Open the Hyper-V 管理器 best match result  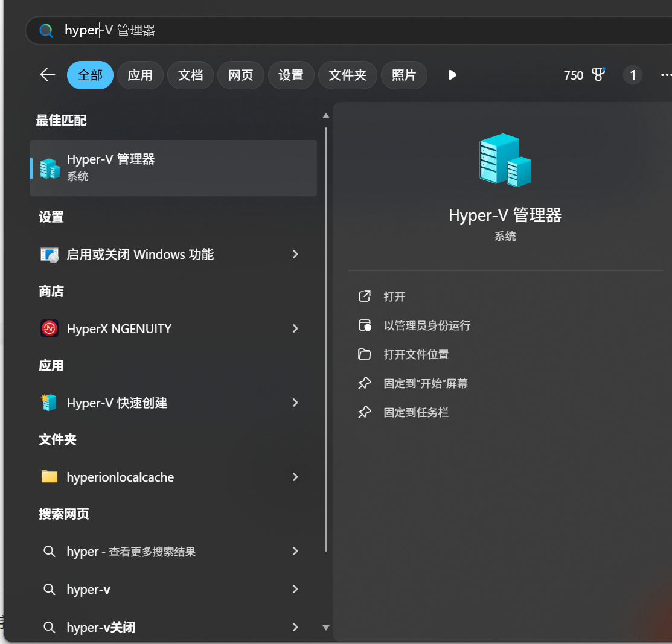click(173, 168)
